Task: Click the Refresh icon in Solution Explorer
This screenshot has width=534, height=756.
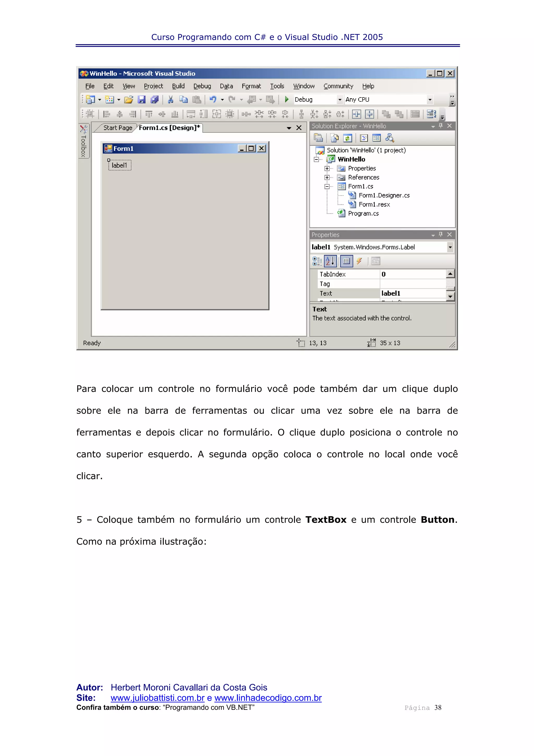Action: 348,138
